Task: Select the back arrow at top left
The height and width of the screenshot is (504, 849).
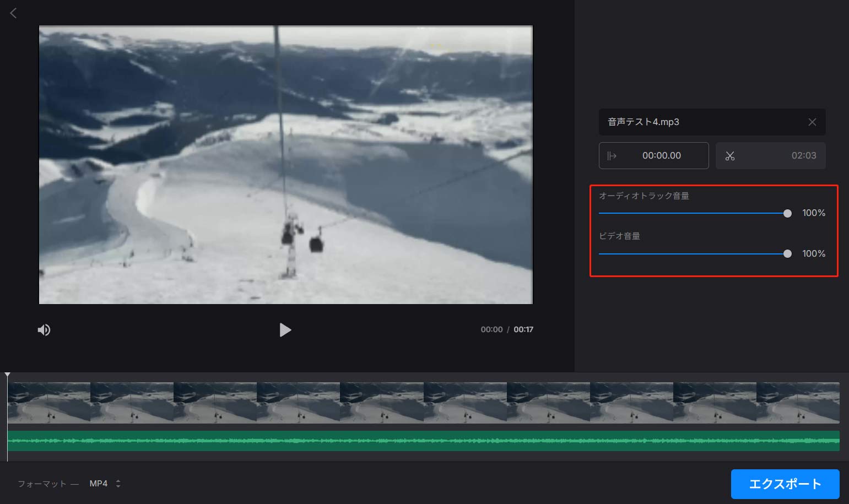Action: click(13, 13)
